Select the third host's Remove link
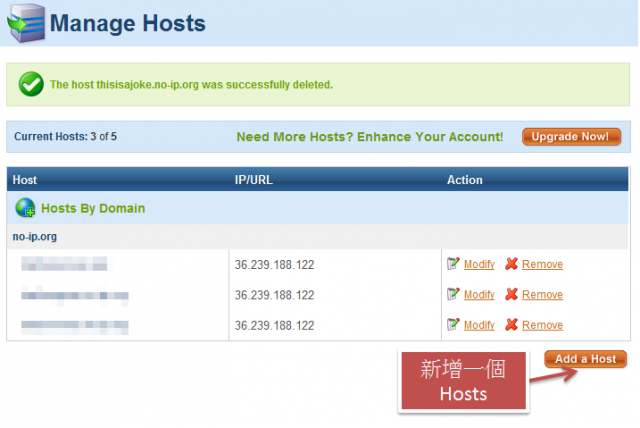Image resolution: width=640 pixels, height=428 pixels. (x=542, y=325)
